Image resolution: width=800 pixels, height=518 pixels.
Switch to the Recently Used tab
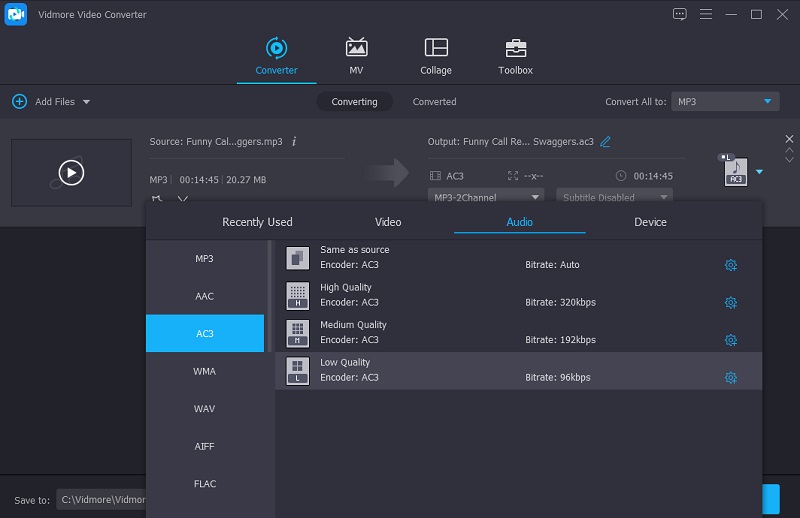(x=257, y=222)
